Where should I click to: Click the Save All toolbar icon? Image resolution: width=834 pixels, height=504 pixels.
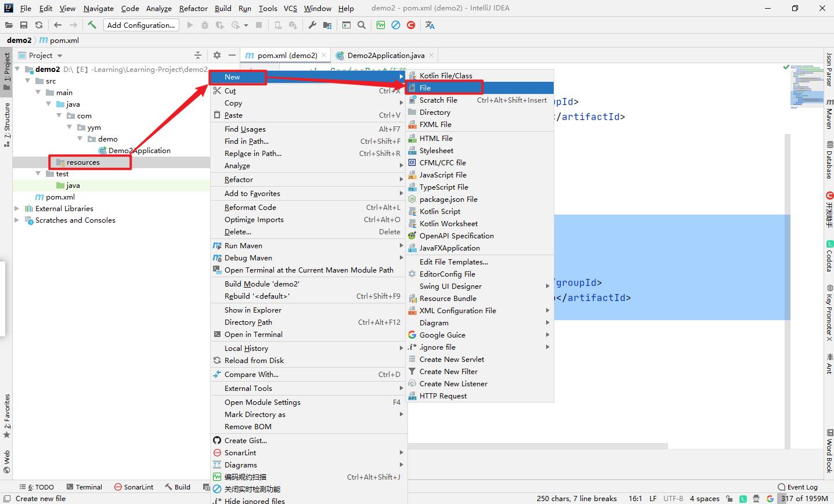tap(24, 25)
